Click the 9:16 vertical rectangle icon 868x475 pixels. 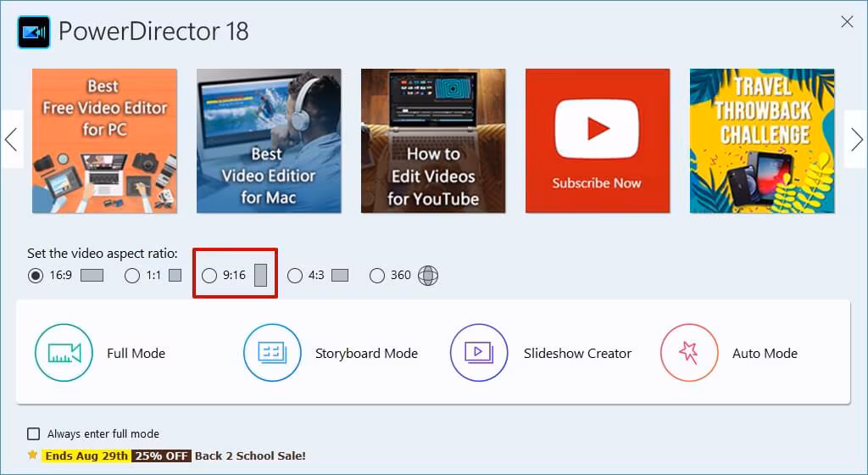[x=261, y=275]
